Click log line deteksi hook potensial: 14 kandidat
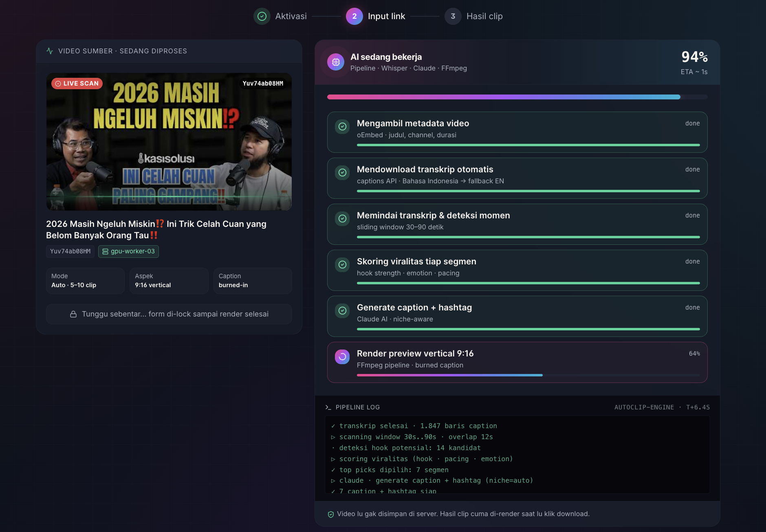 click(x=406, y=448)
